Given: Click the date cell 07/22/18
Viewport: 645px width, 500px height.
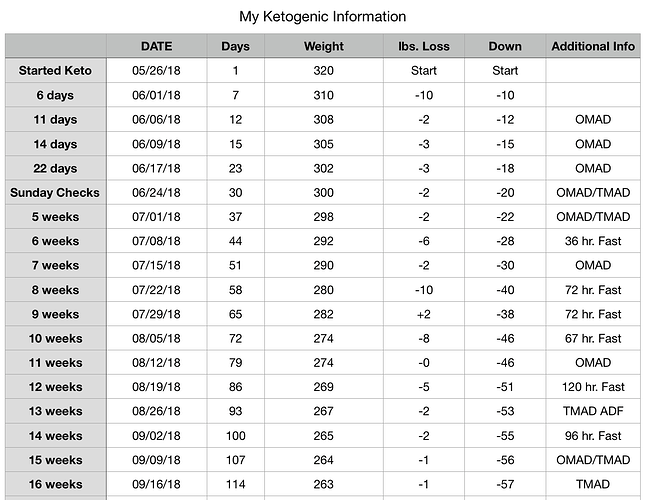Looking at the screenshot, I should click(x=156, y=290).
